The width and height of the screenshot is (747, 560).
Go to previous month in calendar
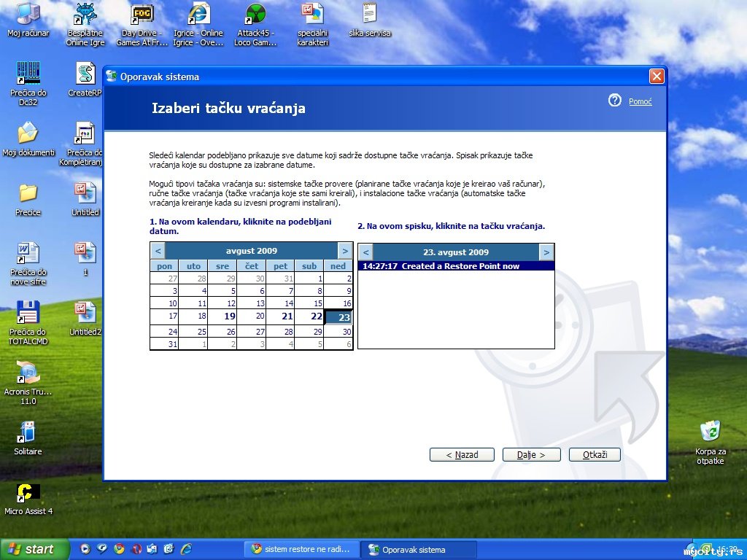point(158,251)
